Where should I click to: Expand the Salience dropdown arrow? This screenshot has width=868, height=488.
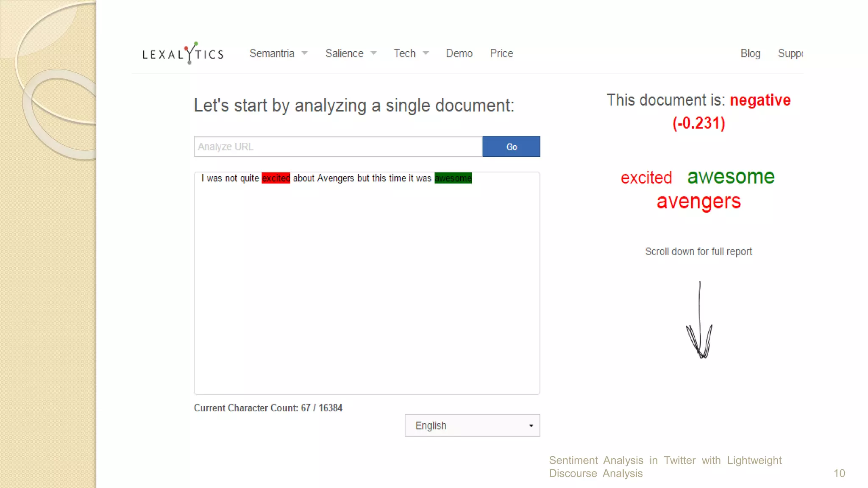pyautogui.click(x=373, y=53)
